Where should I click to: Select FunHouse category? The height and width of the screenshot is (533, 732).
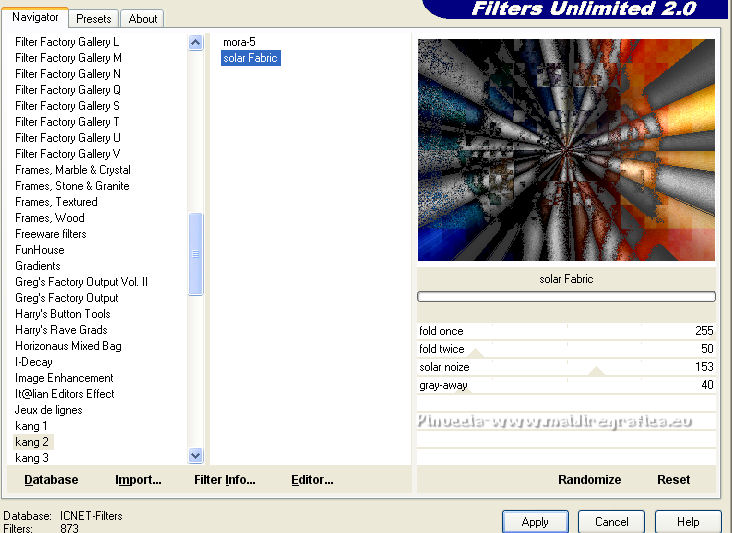click(40, 250)
